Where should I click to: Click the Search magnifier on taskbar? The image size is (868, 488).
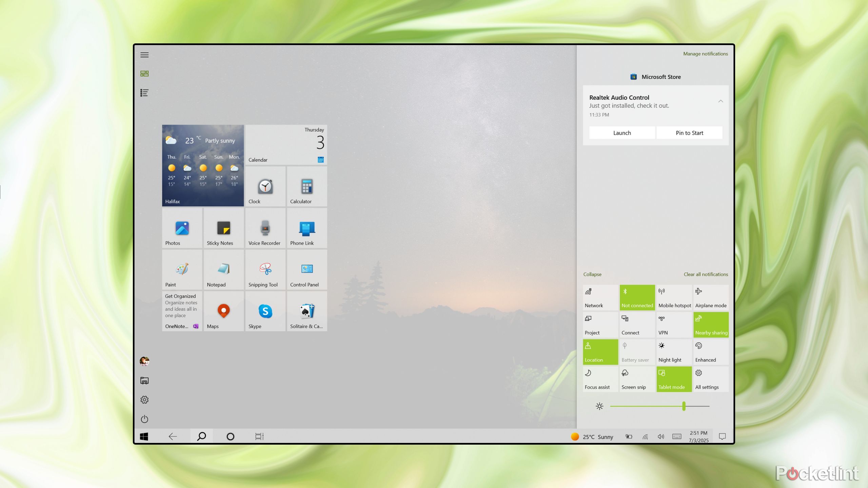pos(201,436)
